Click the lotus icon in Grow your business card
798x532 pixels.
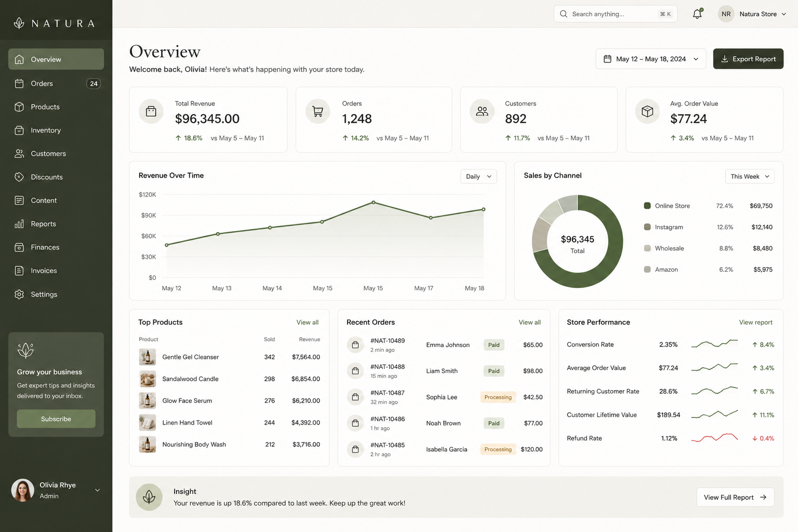pyautogui.click(x=25, y=351)
